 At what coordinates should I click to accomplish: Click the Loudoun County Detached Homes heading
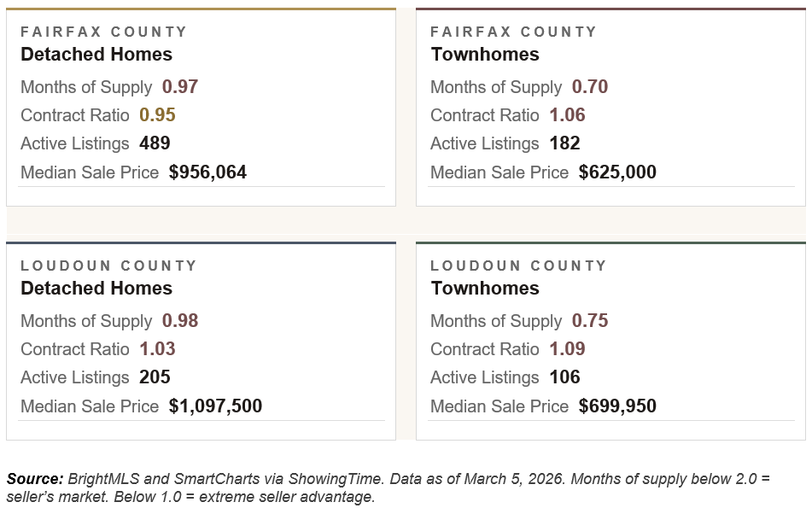click(96, 289)
